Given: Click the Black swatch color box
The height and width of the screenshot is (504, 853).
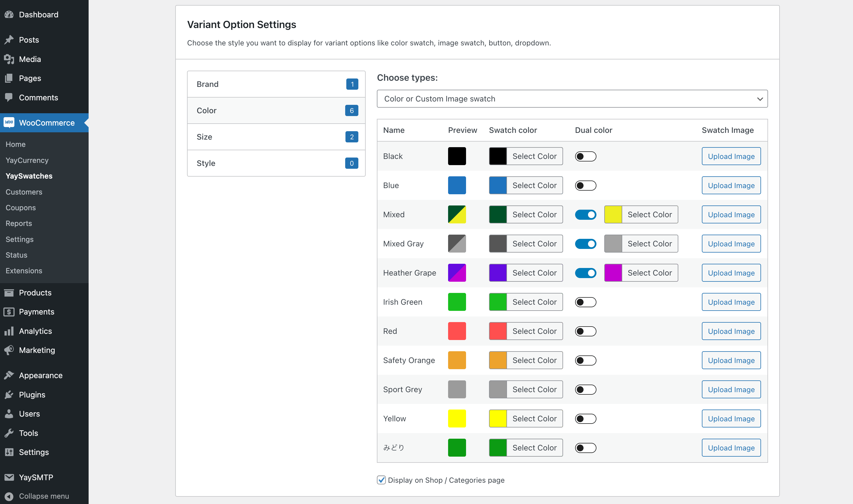Looking at the screenshot, I should [x=498, y=156].
